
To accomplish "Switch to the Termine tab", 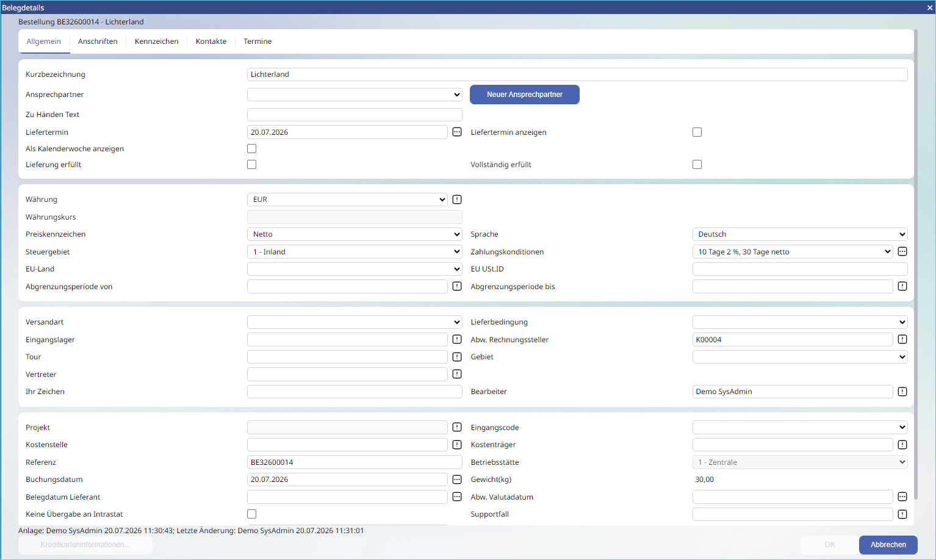I will tap(257, 41).
